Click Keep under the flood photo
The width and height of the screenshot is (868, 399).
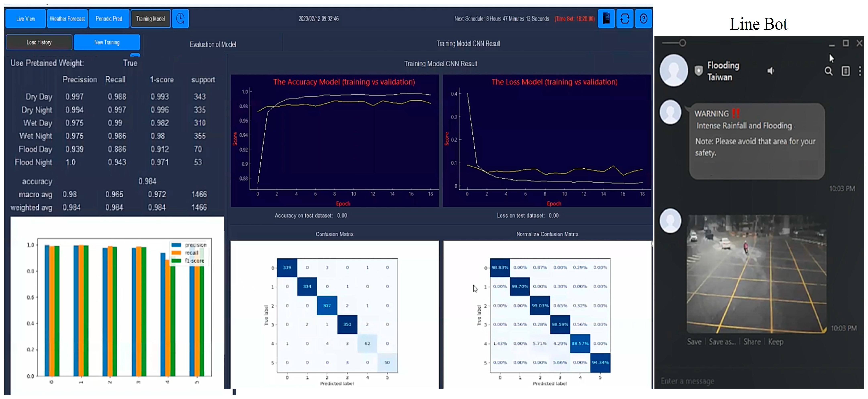pyautogui.click(x=776, y=342)
